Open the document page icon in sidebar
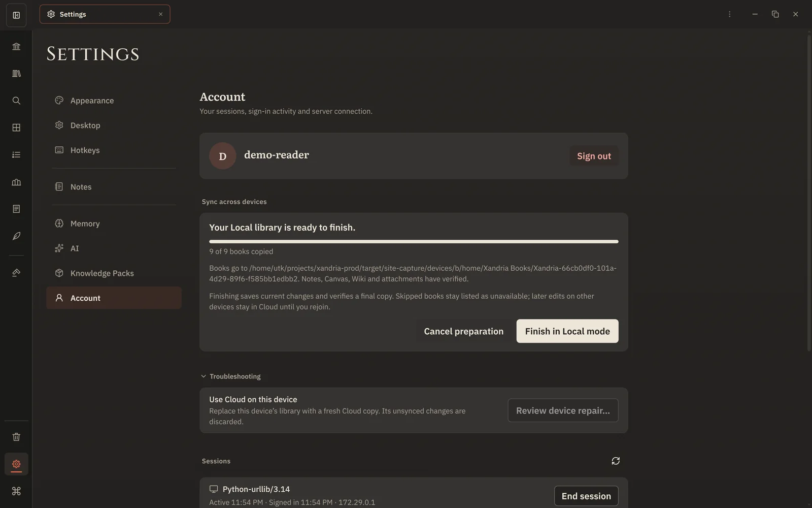Image resolution: width=812 pixels, height=508 pixels. click(16, 209)
